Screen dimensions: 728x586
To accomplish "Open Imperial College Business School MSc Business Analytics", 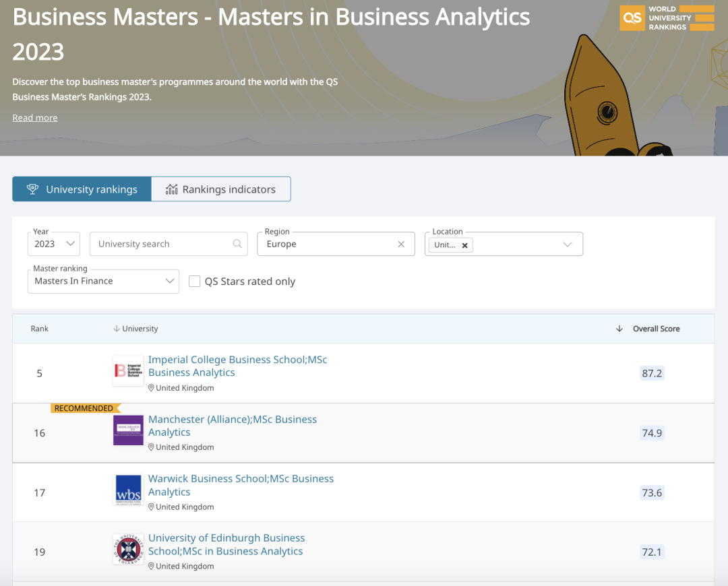I will tap(238, 366).
